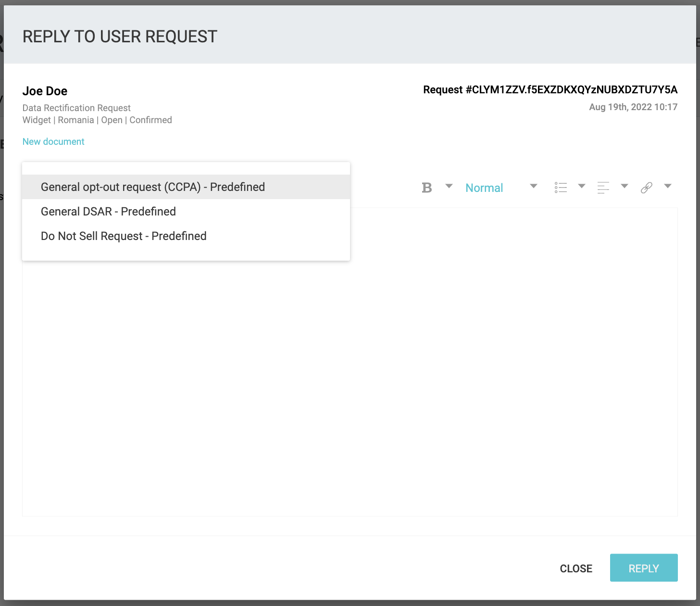The width and height of the screenshot is (700, 606).
Task: Click the Aug 19th, 2022 10:17 timestamp
Action: (633, 107)
